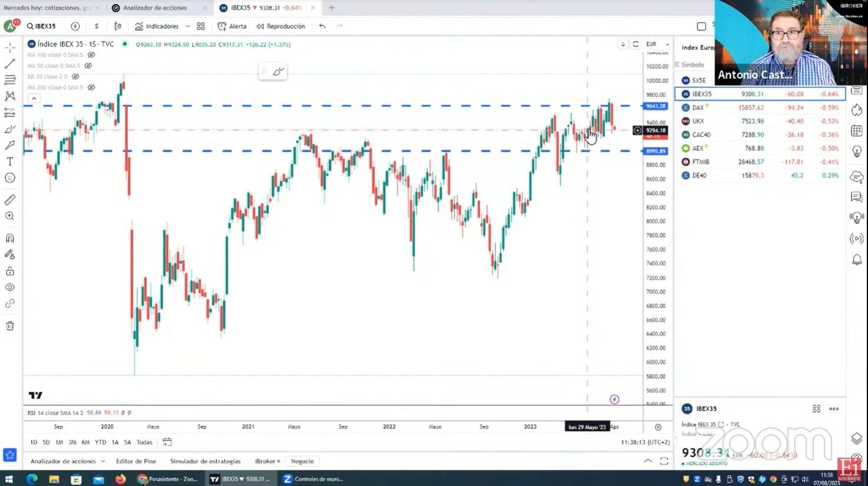Screen dimensions: 868x486
Task: Click the 9643.28 blue price level label
Action: click(x=656, y=106)
